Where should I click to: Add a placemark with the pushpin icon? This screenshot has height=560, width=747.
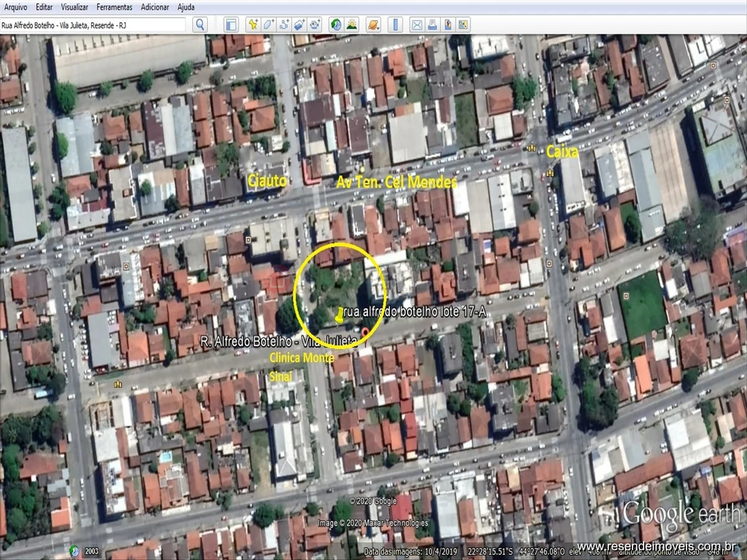coord(253,25)
